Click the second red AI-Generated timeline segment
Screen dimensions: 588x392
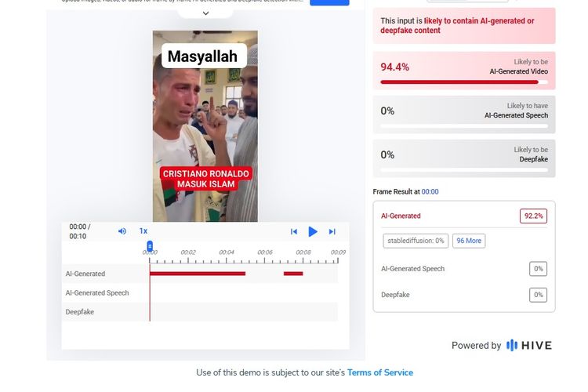[293, 274]
